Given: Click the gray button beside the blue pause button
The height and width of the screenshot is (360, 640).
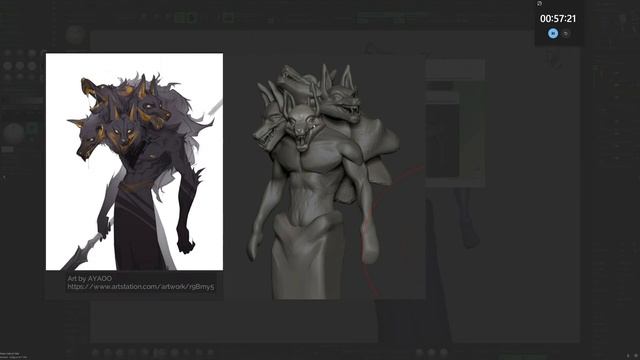Looking at the screenshot, I should click(x=566, y=34).
